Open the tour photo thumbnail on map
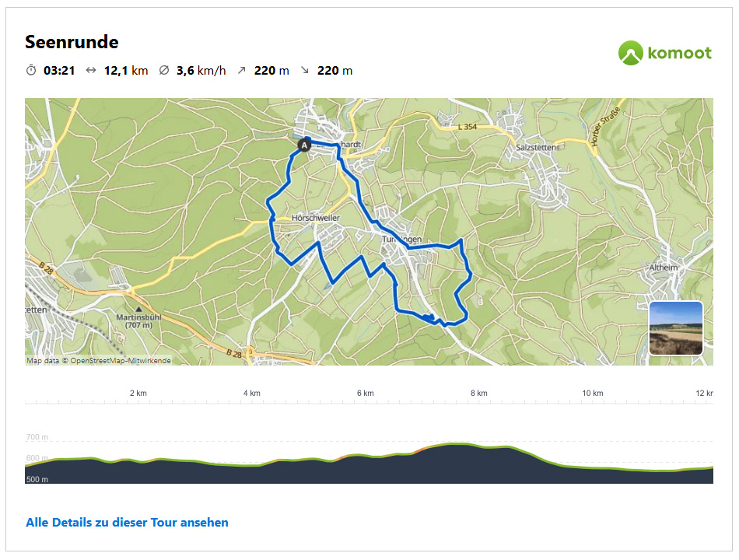 675,328
